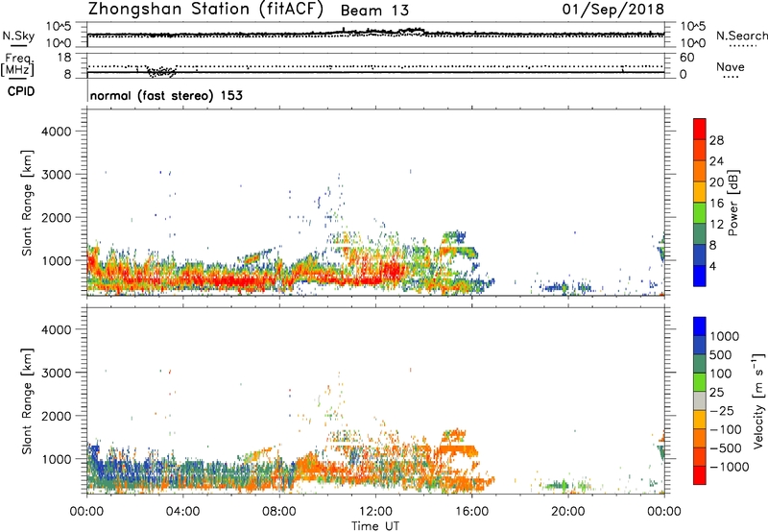Click the Velocity scale value '1000'
The width and height of the screenshot is (768, 532).
tap(724, 336)
